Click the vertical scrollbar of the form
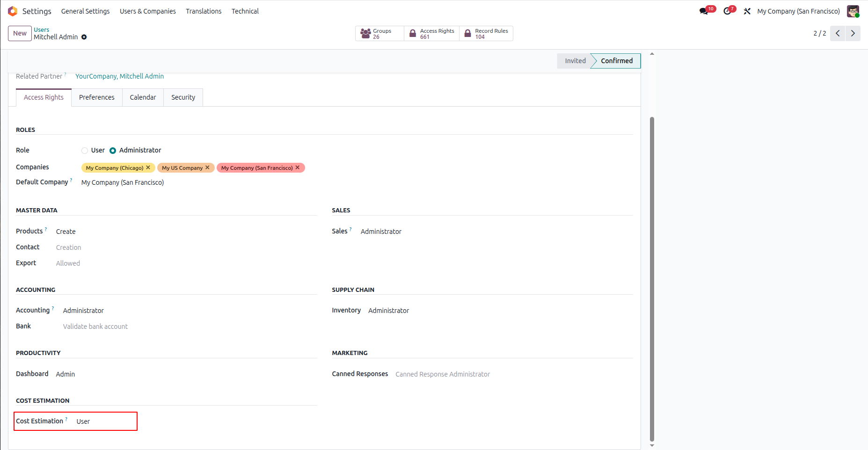868x450 pixels. coord(652,279)
